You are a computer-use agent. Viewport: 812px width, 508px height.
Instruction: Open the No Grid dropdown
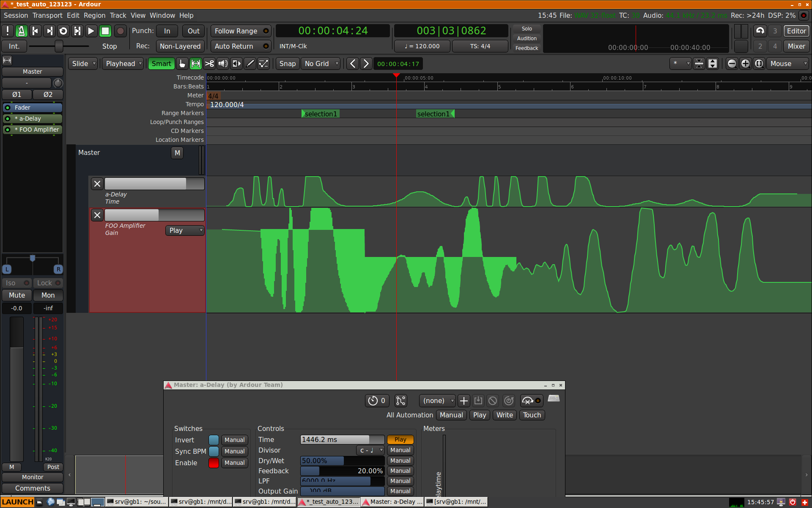(321, 64)
